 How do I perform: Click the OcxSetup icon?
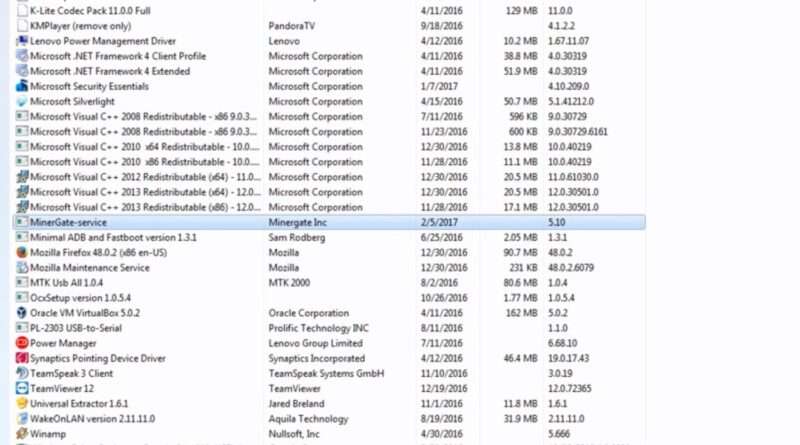(x=22, y=298)
